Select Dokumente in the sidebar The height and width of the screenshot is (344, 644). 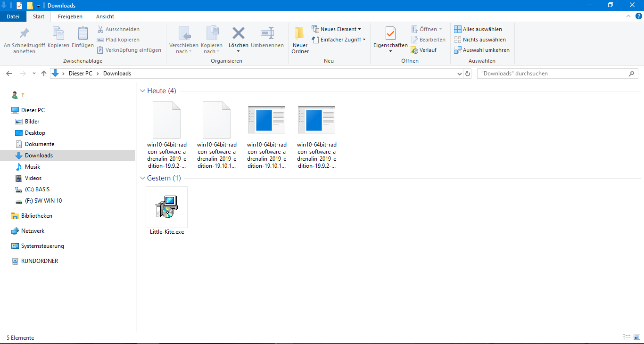(x=39, y=144)
